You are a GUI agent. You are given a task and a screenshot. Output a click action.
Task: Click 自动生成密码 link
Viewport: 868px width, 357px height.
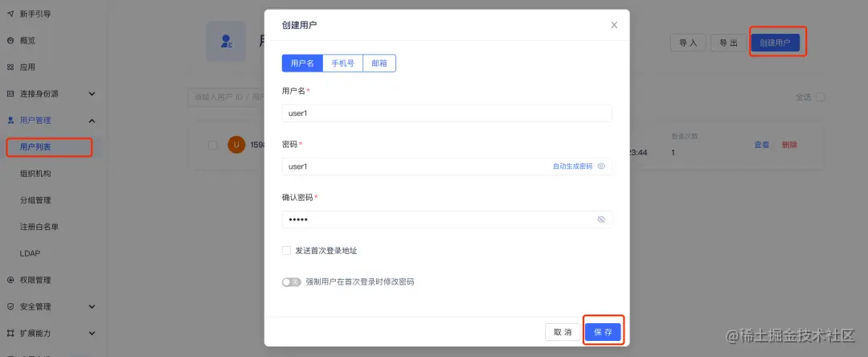click(572, 166)
